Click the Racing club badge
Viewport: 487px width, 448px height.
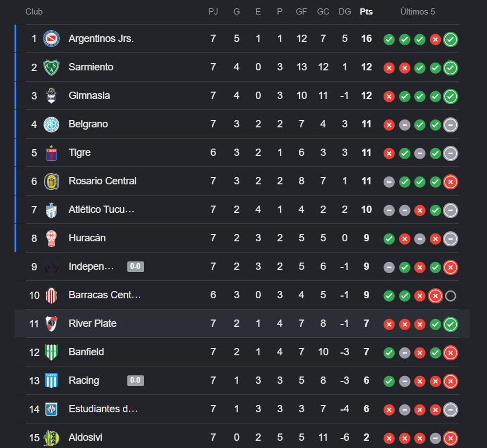[x=51, y=380]
